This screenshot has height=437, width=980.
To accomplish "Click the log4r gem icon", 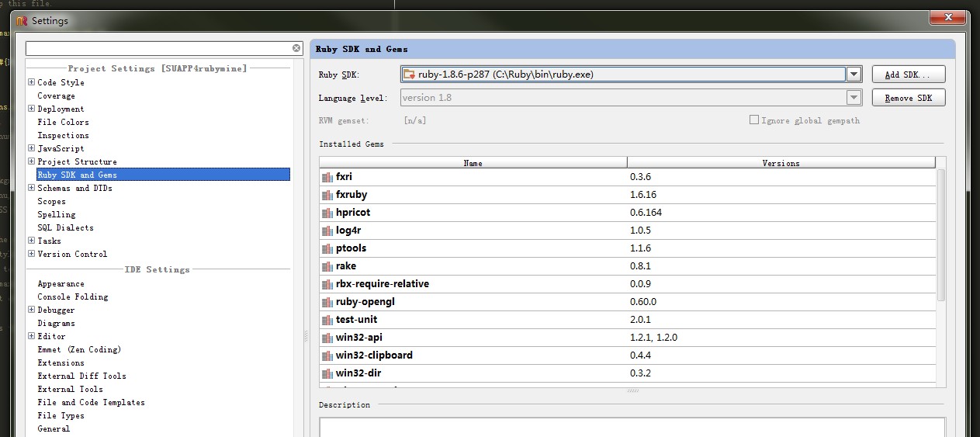I will pos(327,231).
